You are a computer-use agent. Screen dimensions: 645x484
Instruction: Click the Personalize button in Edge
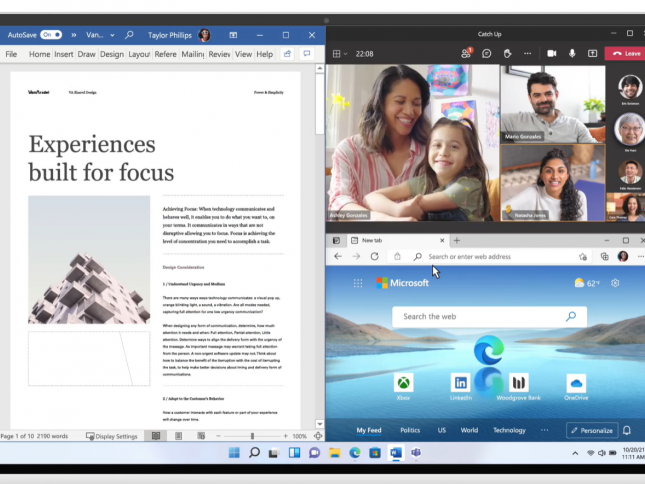click(591, 430)
